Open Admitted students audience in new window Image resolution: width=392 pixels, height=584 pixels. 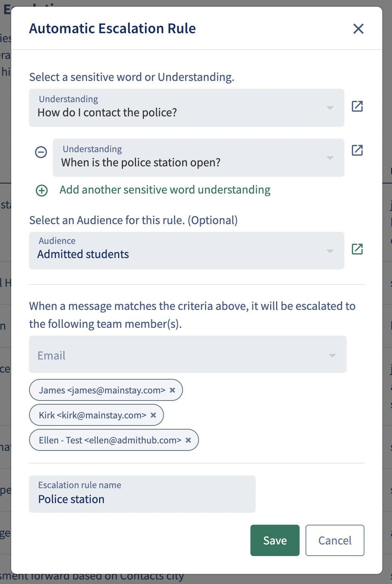pyautogui.click(x=357, y=249)
